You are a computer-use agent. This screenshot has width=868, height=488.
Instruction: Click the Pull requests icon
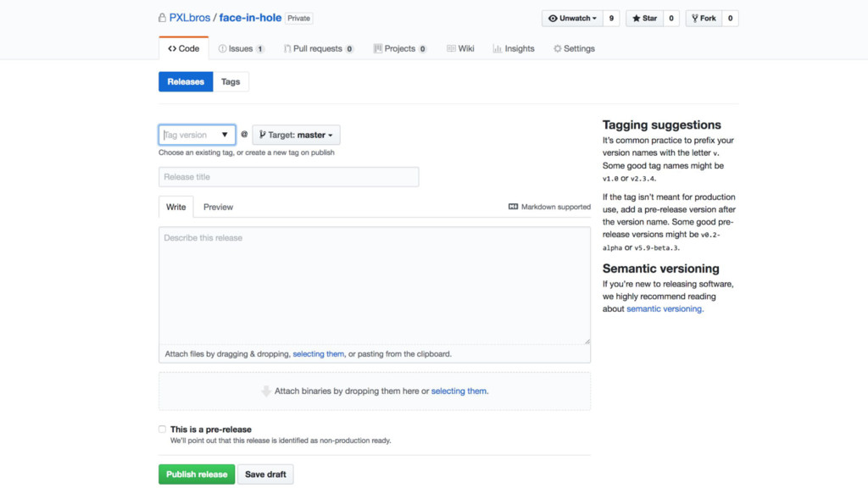(x=287, y=49)
